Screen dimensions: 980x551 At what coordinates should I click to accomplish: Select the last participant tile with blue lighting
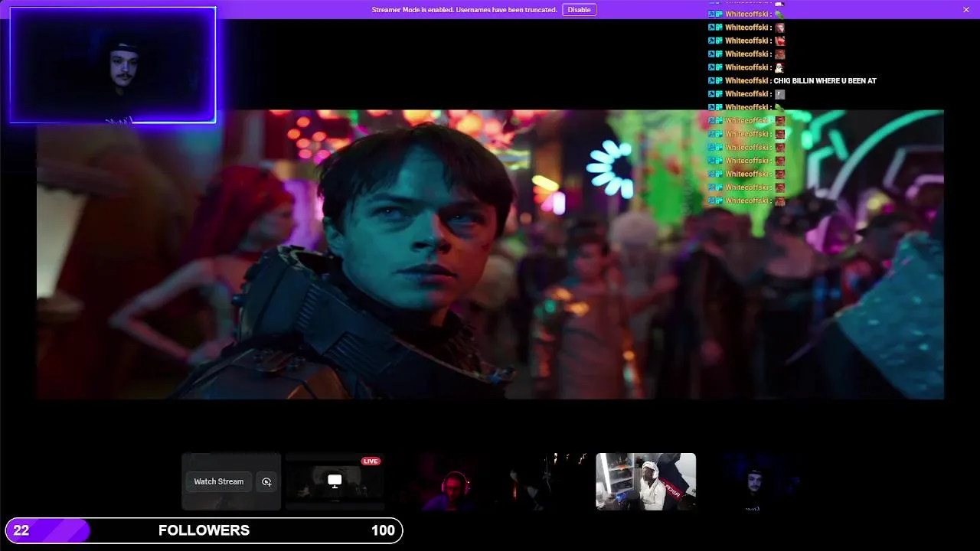click(x=750, y=481)
